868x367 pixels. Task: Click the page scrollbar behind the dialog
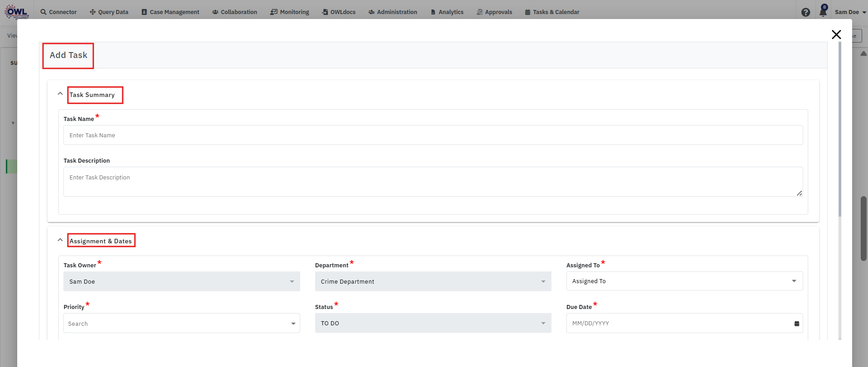click(x=863, y=228)
